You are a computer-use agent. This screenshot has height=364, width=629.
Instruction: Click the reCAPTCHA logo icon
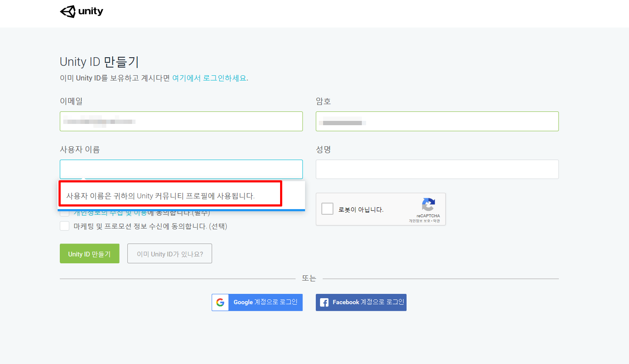click(x=428, y=205)
